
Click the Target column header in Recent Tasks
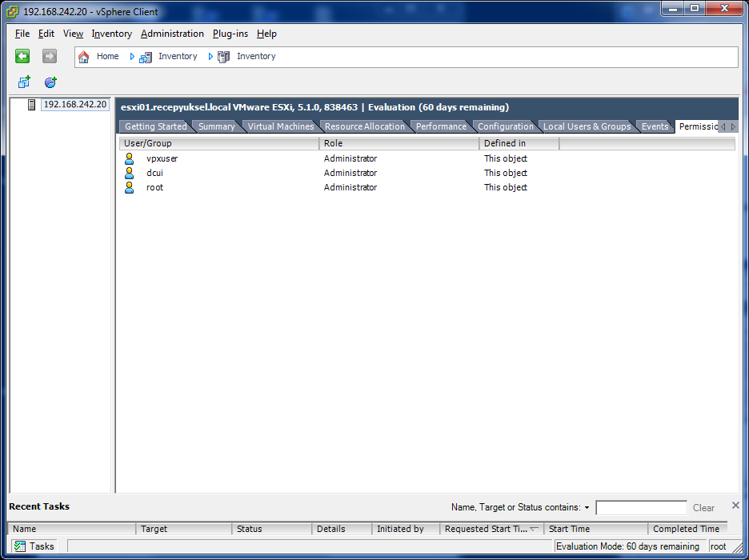pyautogui.click(x=184, y=529)
